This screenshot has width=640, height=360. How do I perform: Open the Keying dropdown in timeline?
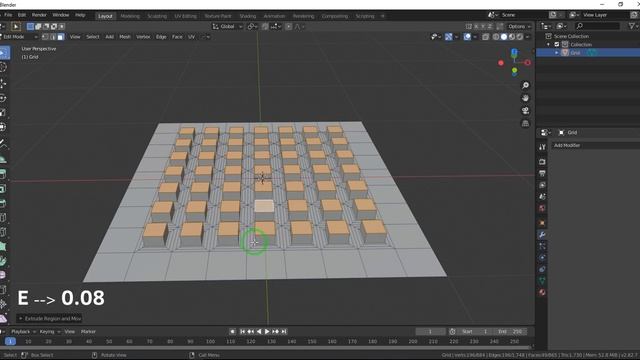pos(49,331)
